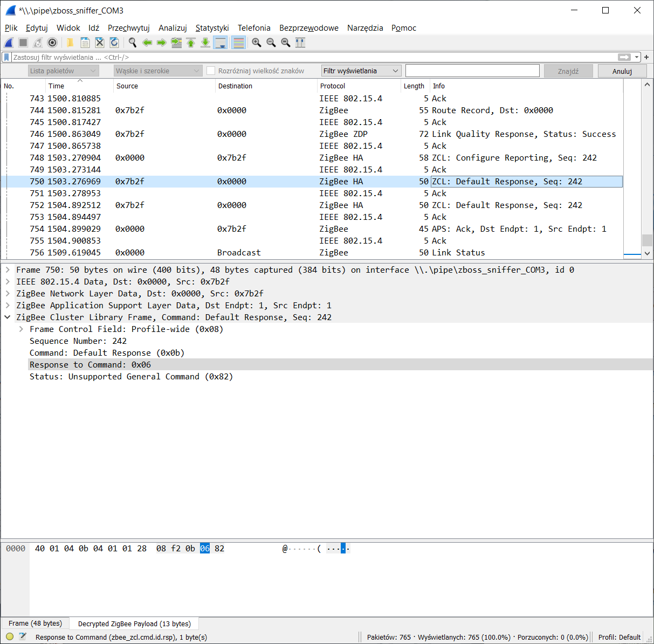Viewport: 654px width, 644px height.
Task: Open the Analizuj menu
Action: pos(173,28)
